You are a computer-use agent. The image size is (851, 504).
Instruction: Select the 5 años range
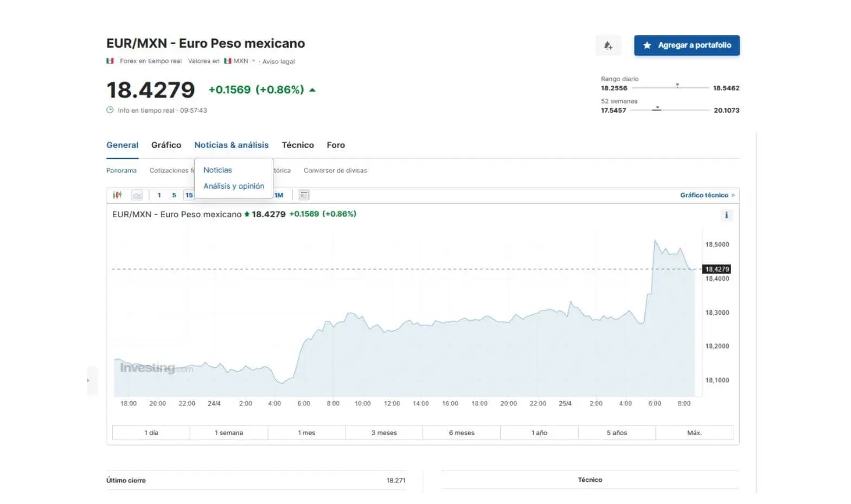617,432
